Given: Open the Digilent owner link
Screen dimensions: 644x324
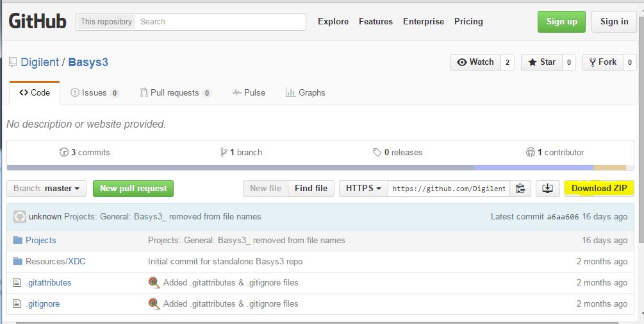Looking at the screenshot, I should click(x=40, y=62).
